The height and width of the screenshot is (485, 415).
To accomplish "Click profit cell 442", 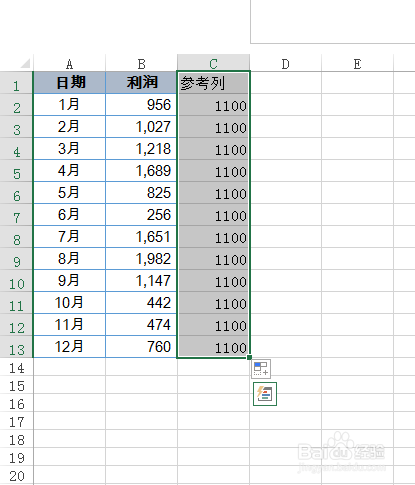I will 141,303.
